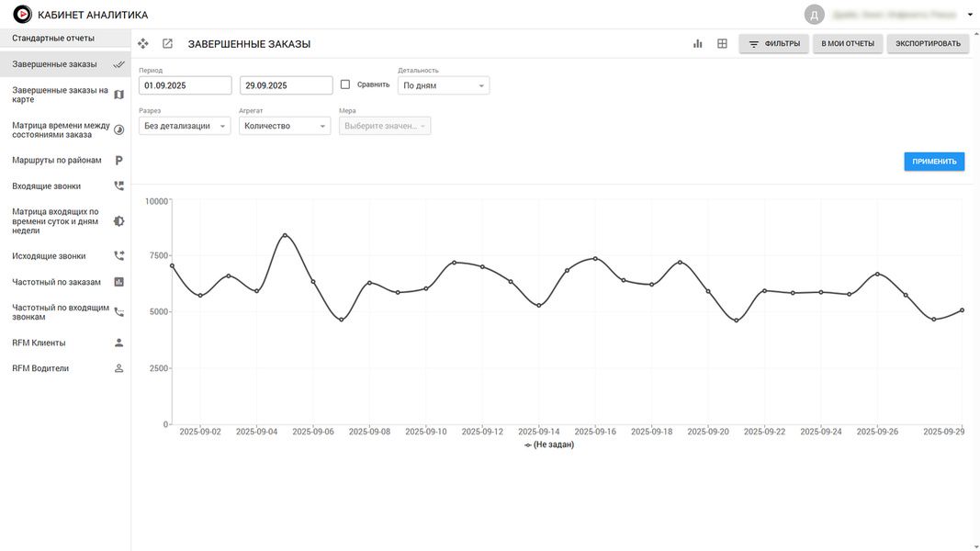Click the bar chart view icon

[x=698, y=43]
